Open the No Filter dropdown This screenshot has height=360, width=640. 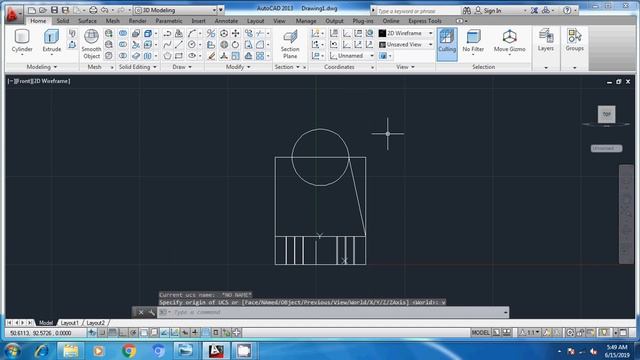coord(473,41)
